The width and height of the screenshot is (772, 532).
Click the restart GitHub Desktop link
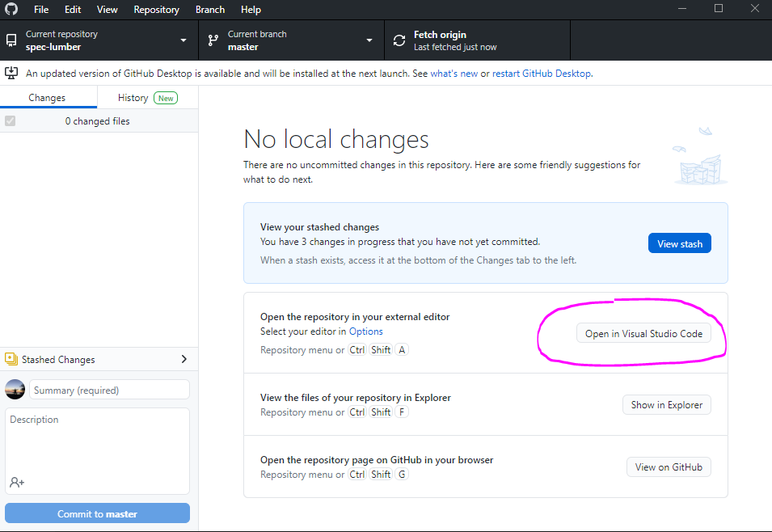pos(541,73)
